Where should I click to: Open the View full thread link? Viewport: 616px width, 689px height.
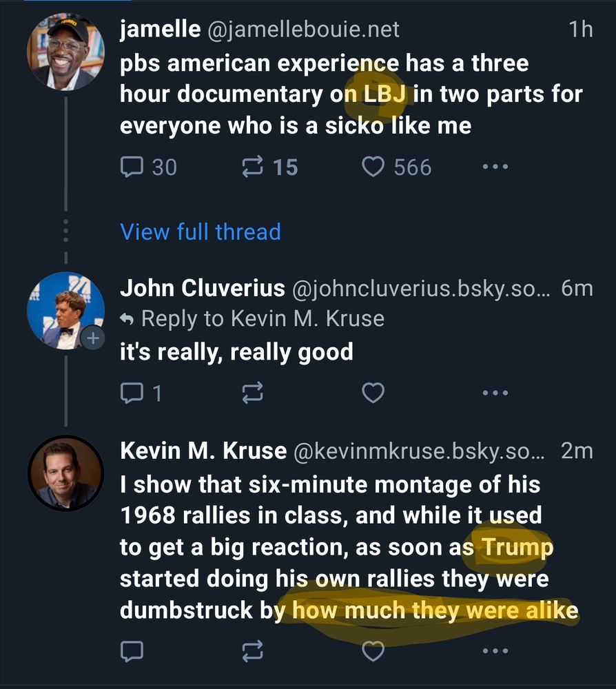point(201,232)
